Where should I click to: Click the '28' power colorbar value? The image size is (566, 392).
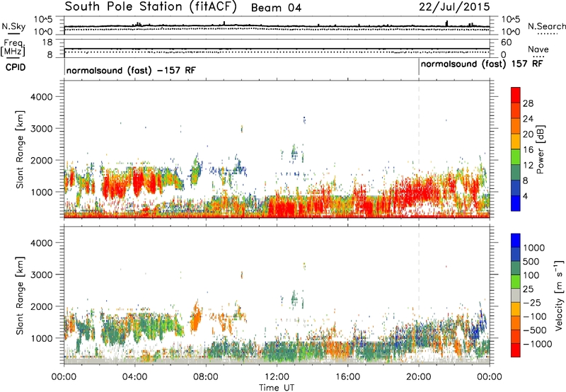[528, 103]
